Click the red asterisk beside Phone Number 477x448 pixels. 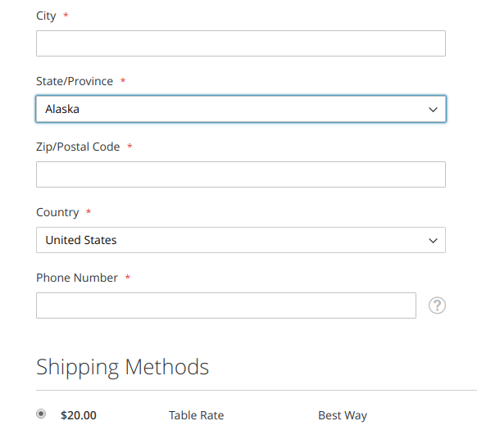[128, 277]
